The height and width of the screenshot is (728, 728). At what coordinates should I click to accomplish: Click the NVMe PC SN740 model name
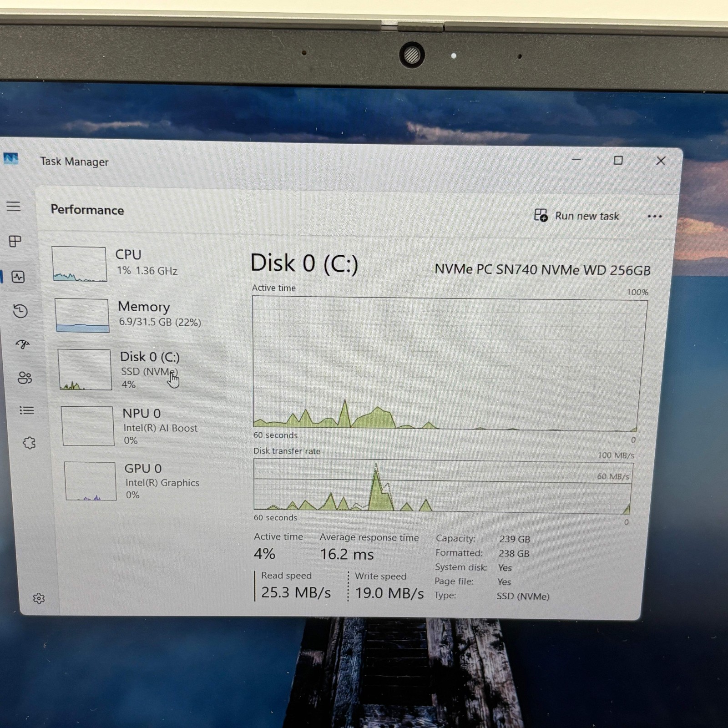point(542,269)
